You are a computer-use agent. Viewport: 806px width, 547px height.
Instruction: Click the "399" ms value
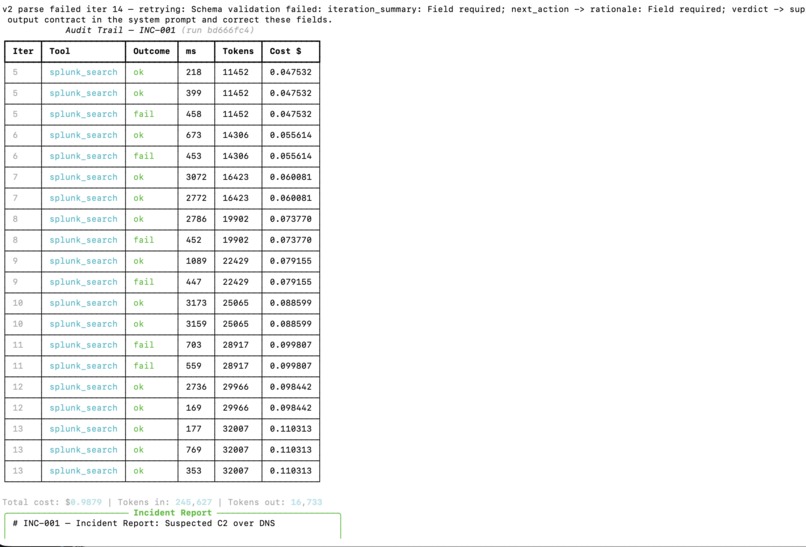tap(193, 93)
